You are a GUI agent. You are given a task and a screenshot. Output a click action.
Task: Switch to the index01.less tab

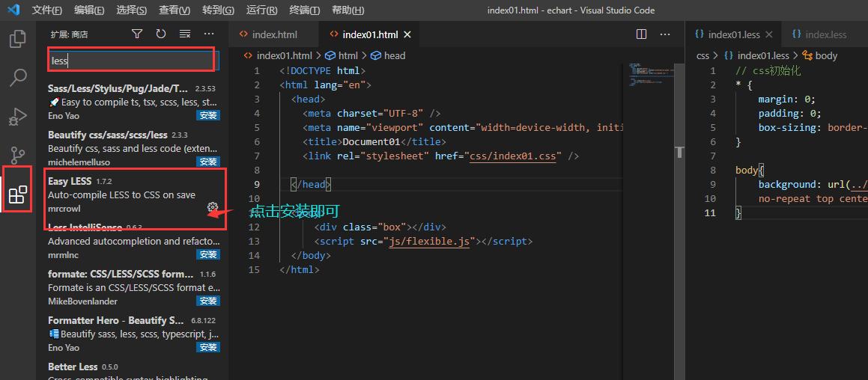(733, 34)
